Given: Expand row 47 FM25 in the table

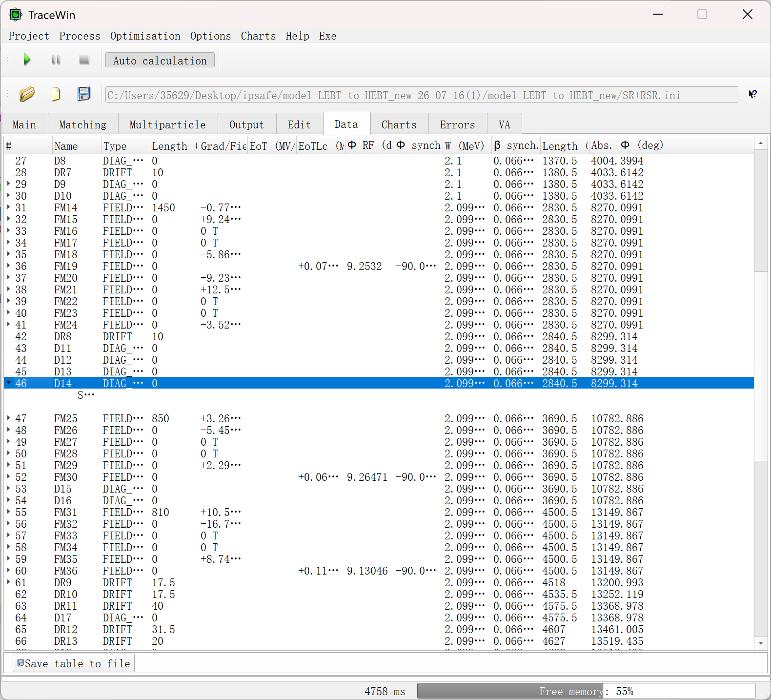Looking at the screenshot, I should 9,418.
